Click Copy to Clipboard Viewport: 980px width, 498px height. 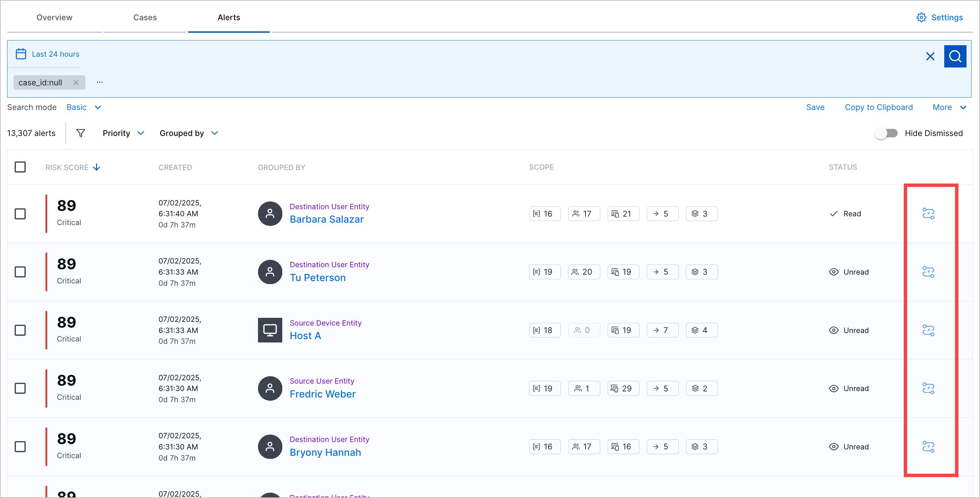click(879, 107)
